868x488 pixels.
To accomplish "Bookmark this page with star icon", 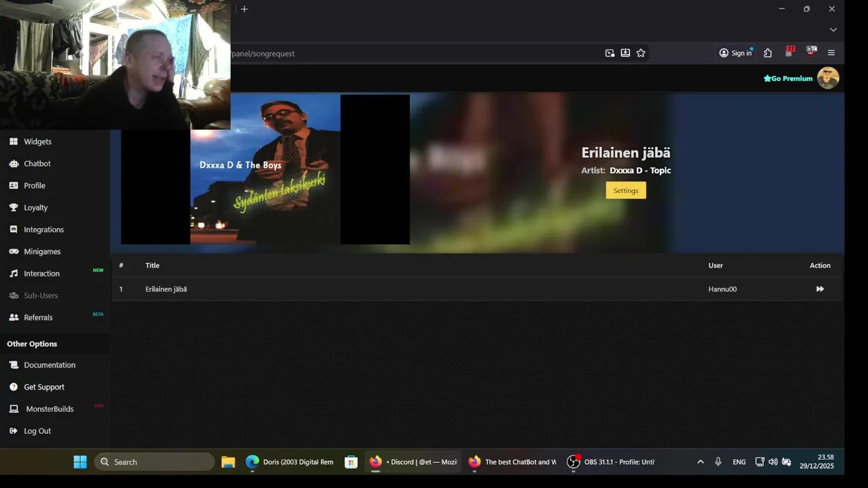I will pos(641,53).
